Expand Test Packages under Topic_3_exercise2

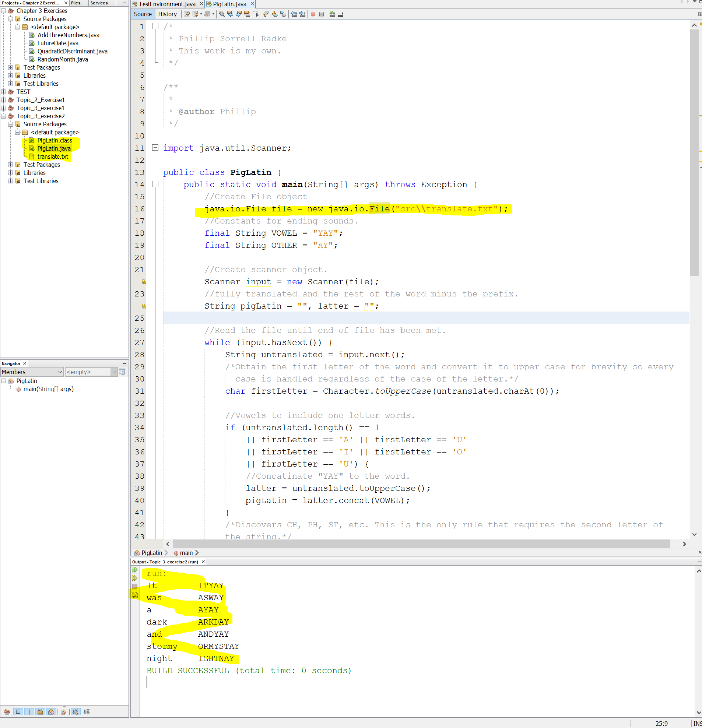(x=10, y=165)
